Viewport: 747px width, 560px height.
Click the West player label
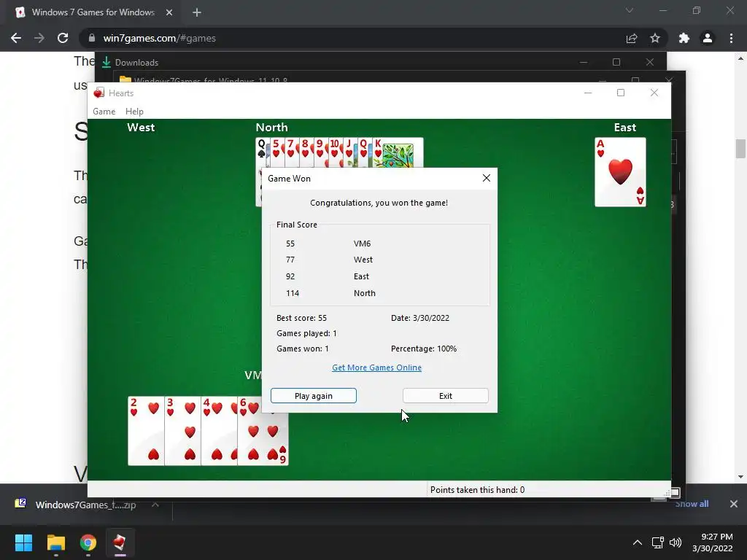pyautogui.click(x=141, y=127)
